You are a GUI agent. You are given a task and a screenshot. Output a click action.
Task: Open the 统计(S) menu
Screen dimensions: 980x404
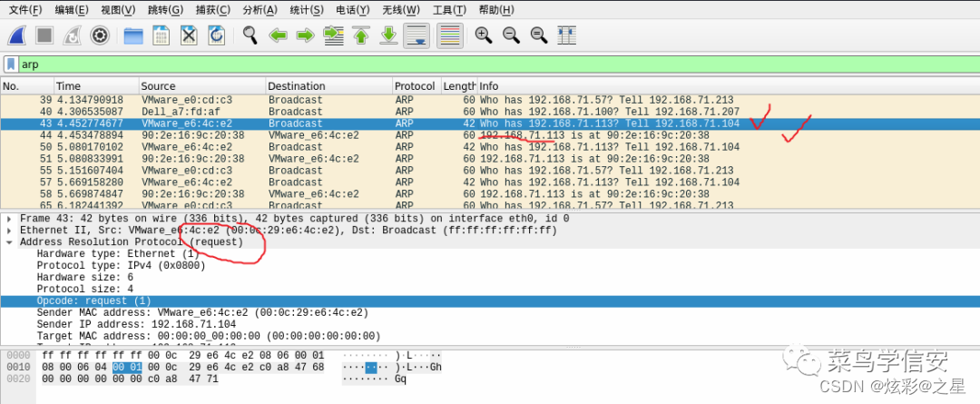[307, 9]
